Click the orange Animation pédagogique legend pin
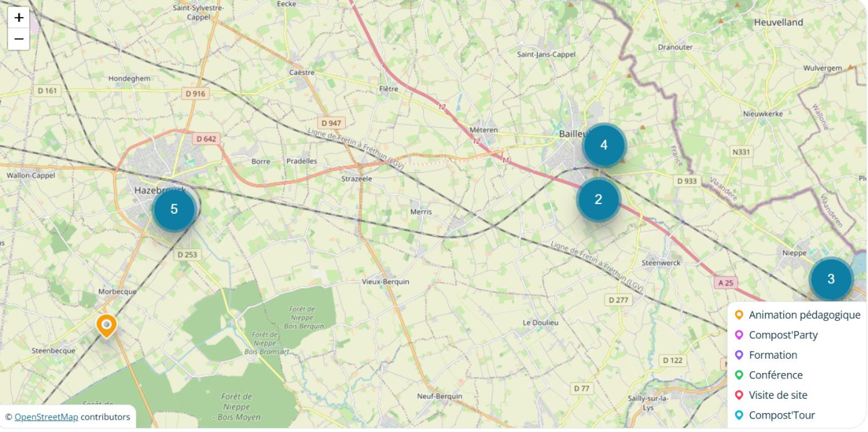The height and width of the screenshot is (432, 868). pos(739,315)
